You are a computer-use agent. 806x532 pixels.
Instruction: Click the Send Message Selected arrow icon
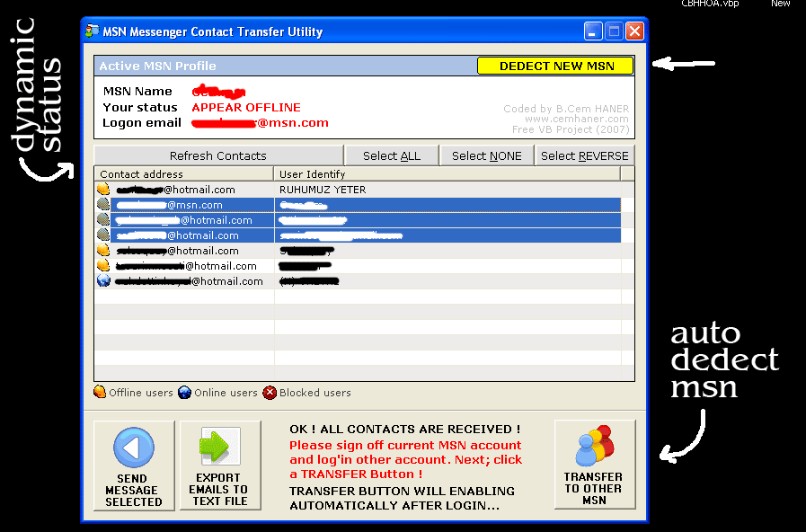click(x=133, y=448)
